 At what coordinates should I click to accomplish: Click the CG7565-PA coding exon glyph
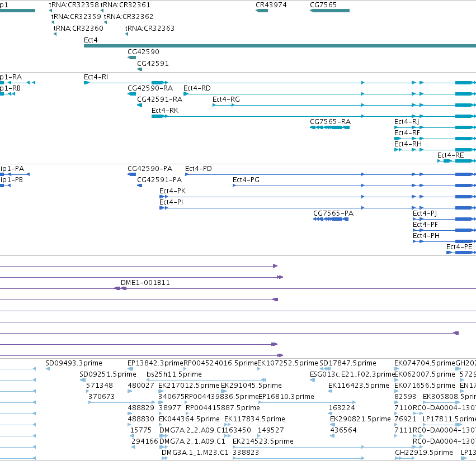pos(331,219)
